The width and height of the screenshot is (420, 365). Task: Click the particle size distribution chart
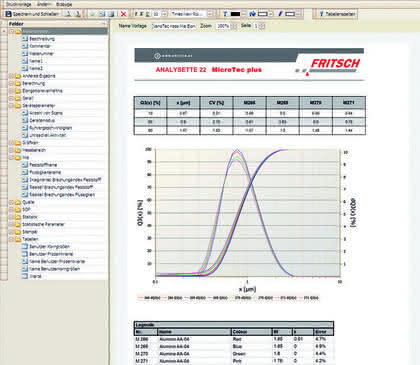tap(247, 213)
